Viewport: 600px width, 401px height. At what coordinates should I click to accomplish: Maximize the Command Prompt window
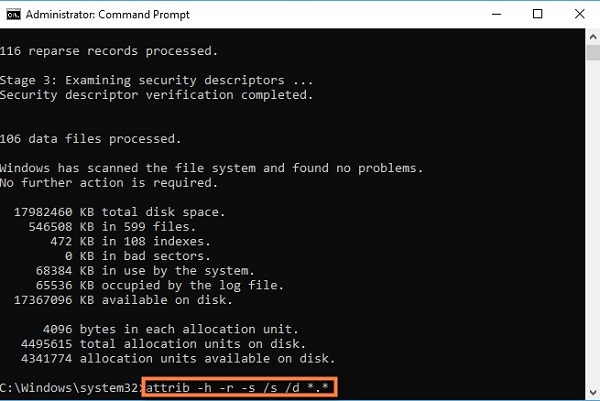(538, 13)
